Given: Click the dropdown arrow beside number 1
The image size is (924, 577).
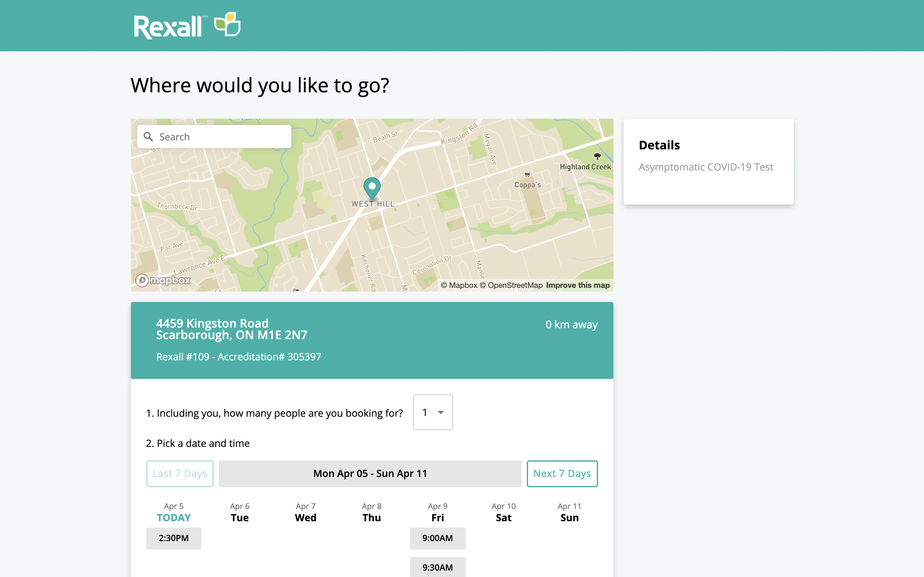Looking at the screenshot, I should (x=441, y=413).
